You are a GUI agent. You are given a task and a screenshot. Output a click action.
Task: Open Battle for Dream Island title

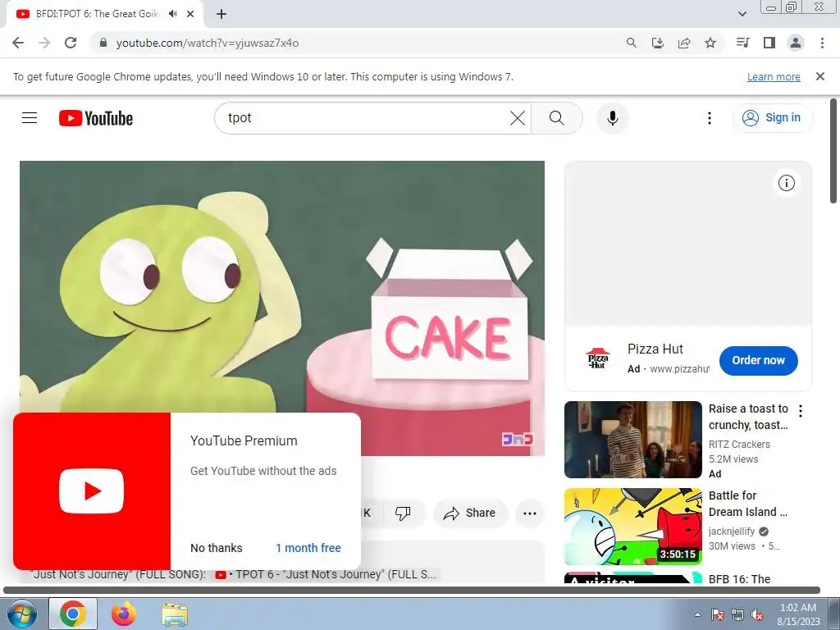coord(748,504)
